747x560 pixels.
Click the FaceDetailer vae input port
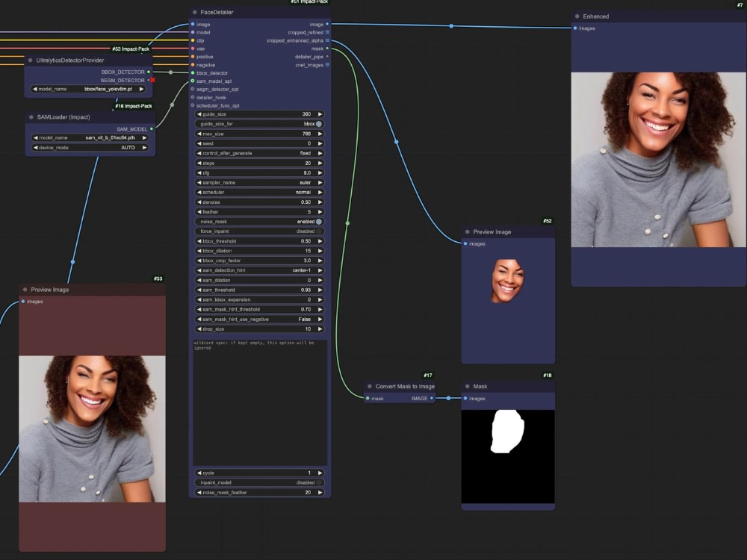[193, 49]
